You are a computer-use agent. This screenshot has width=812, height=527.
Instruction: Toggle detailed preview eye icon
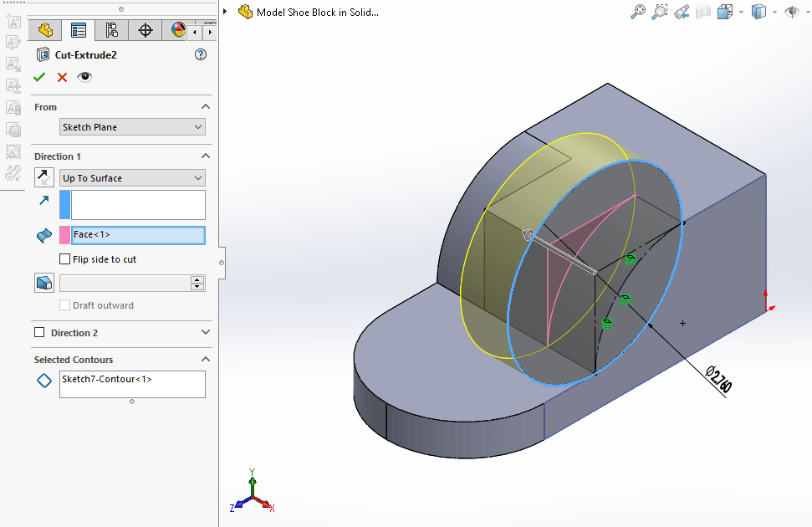[84, 77]
